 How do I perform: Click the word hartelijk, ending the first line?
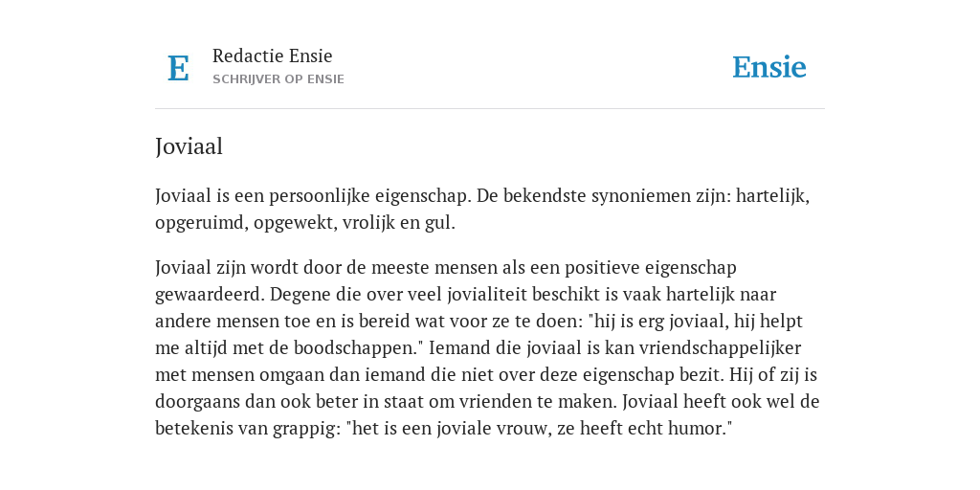[x=772, y=196]
